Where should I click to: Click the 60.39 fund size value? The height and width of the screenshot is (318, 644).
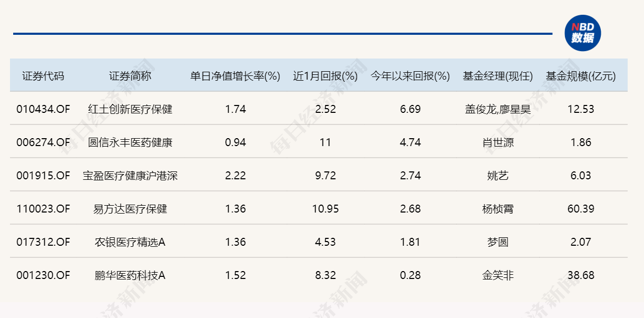(581, 209)
